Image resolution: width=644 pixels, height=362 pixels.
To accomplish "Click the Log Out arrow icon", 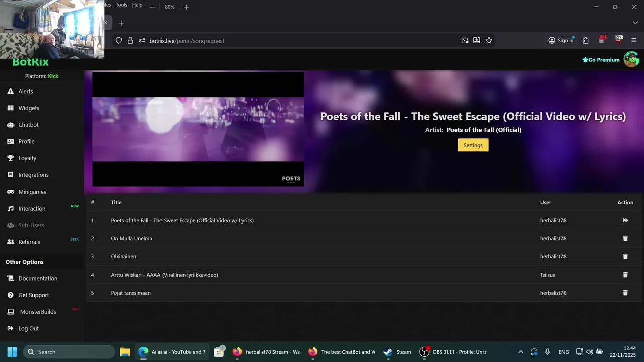I will pos(10,328).
